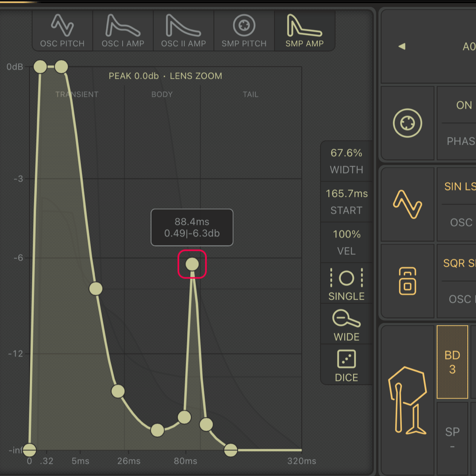The height and width of the screenshot is (476, 476).
Task: Toggle the SINGLE trigger mode
Action: point(346,284)
